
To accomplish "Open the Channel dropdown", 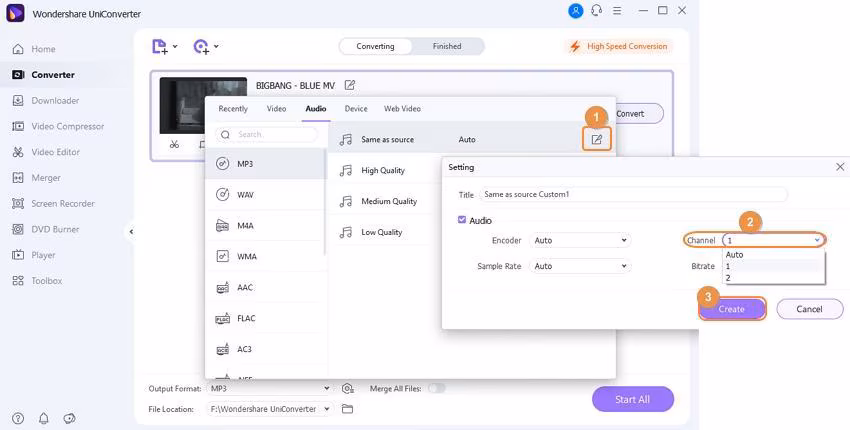I will point(774,240).
